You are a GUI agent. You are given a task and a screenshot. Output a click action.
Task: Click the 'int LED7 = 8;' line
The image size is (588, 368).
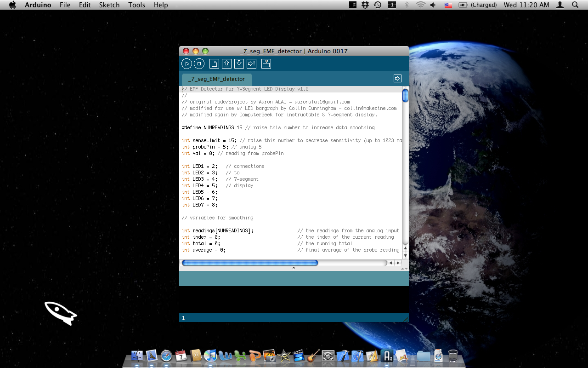click(200, 205)
